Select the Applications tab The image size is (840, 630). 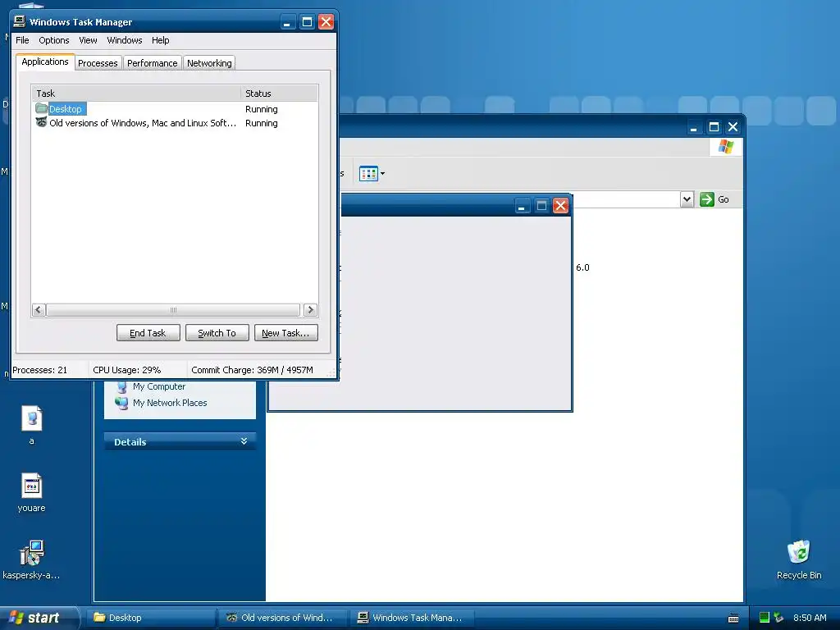(x=45, y=62)
